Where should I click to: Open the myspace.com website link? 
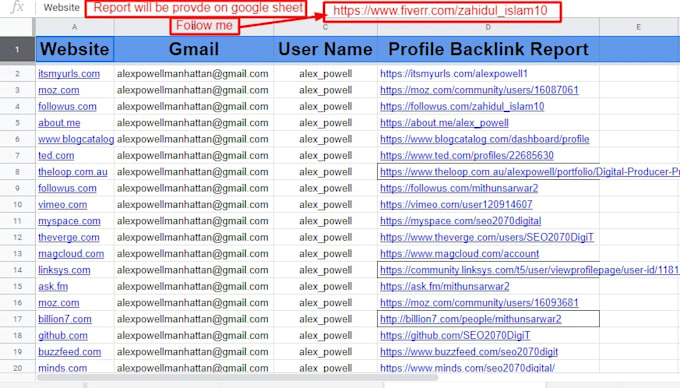point(69,221)
